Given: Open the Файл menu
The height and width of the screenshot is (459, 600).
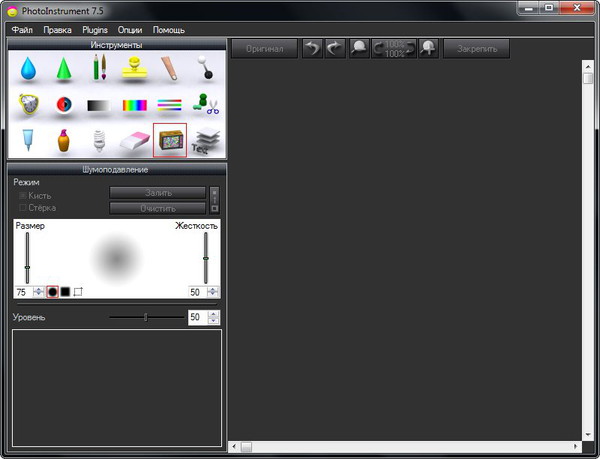Looking at the screenshot, I should click(22, 30).
